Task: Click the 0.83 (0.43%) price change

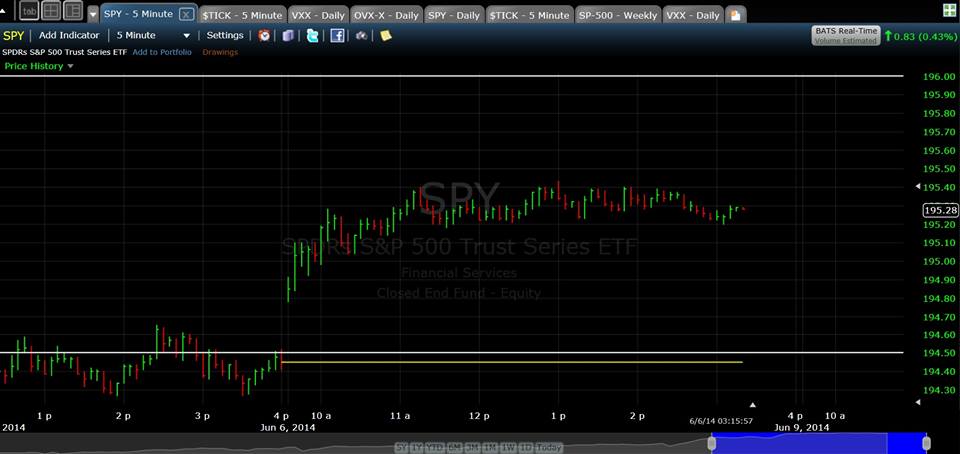Action: (919, 36)
